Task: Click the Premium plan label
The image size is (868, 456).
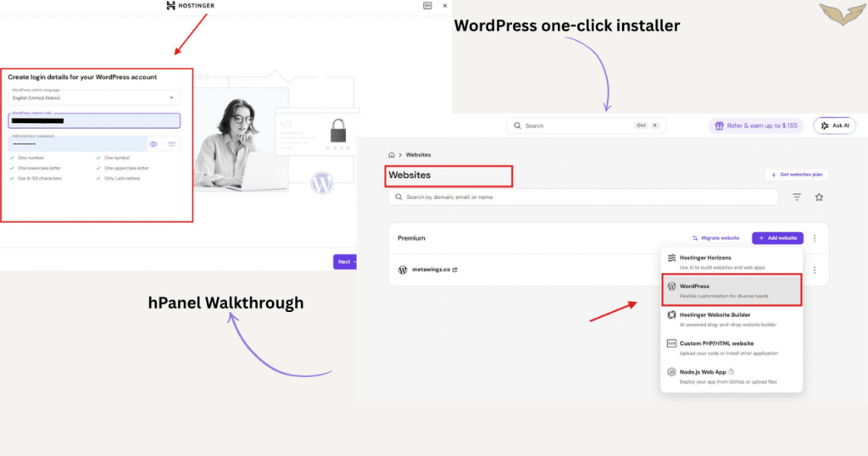Action: pyautogui.click(x=411, y=238)
